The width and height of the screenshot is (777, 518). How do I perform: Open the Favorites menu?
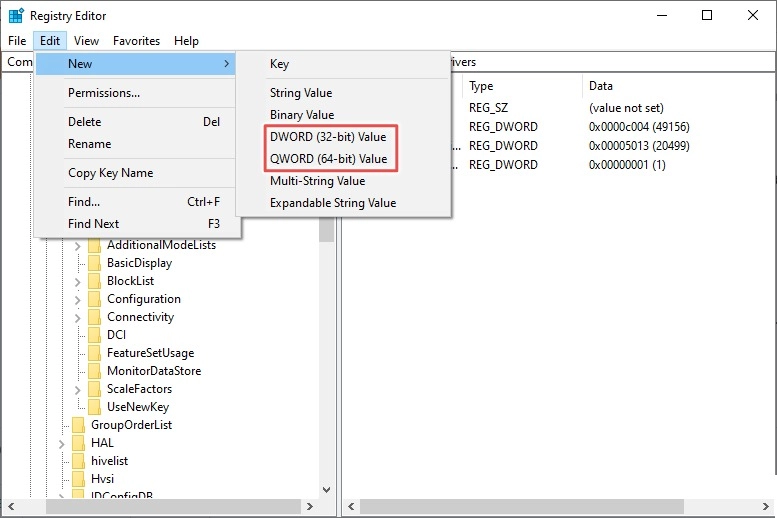pos(136,41)
